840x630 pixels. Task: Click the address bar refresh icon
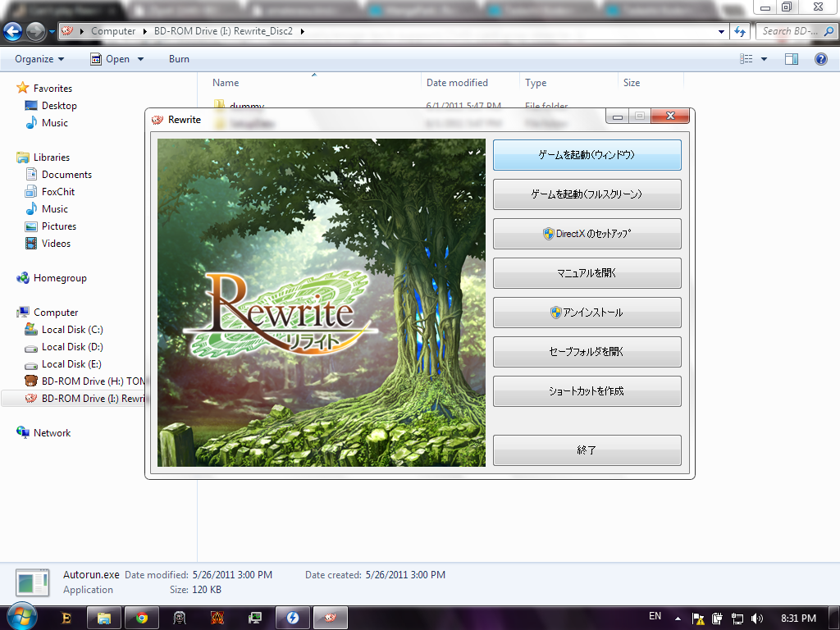740,31
